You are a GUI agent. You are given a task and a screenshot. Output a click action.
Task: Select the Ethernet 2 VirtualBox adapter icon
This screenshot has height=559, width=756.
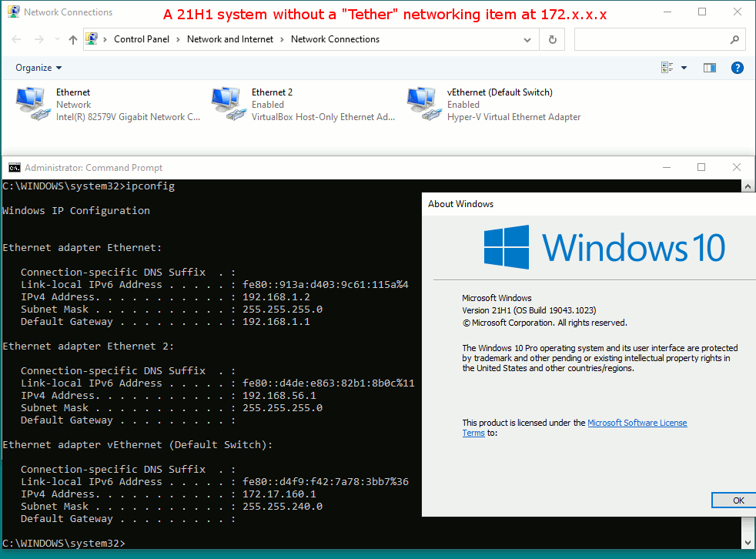click(x=228, y=104)
